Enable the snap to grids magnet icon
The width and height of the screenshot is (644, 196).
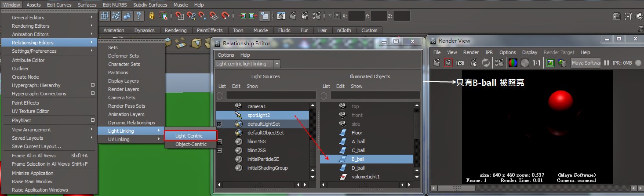pyautogui.click(x=179, y=16)
